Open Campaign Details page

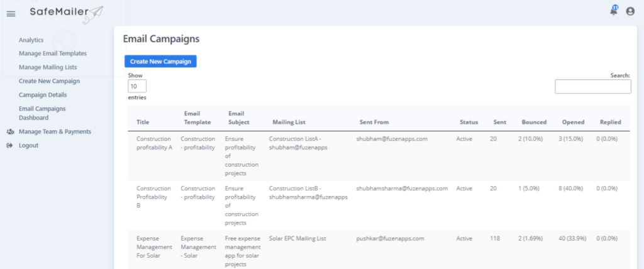point(43,94)
